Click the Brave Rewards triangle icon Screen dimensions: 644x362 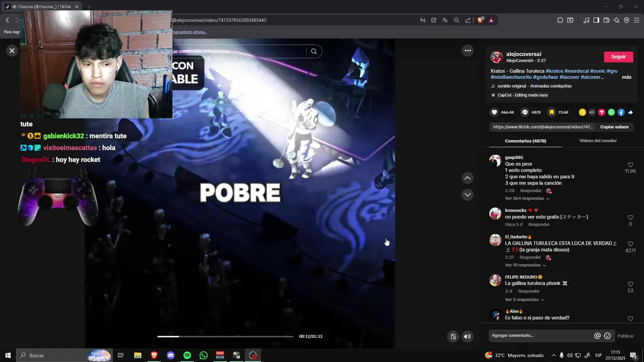(x=491, y=20)
